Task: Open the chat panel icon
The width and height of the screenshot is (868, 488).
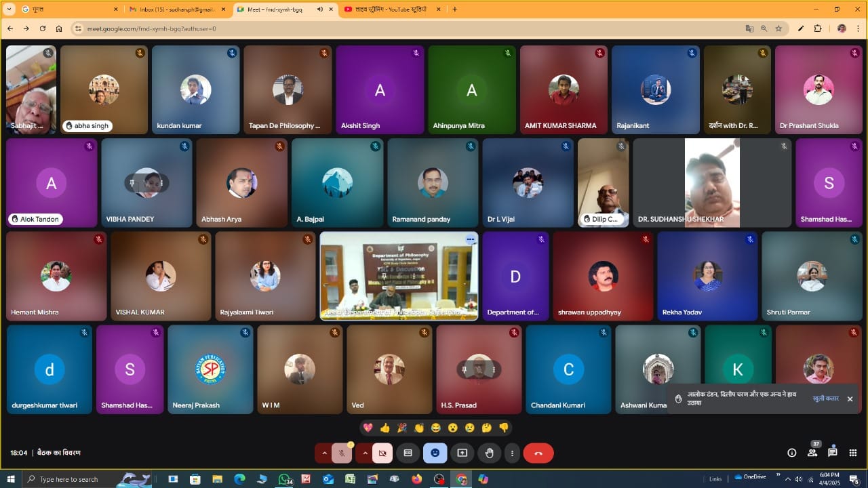Action: pyautogui.click(x=832, y=453)
